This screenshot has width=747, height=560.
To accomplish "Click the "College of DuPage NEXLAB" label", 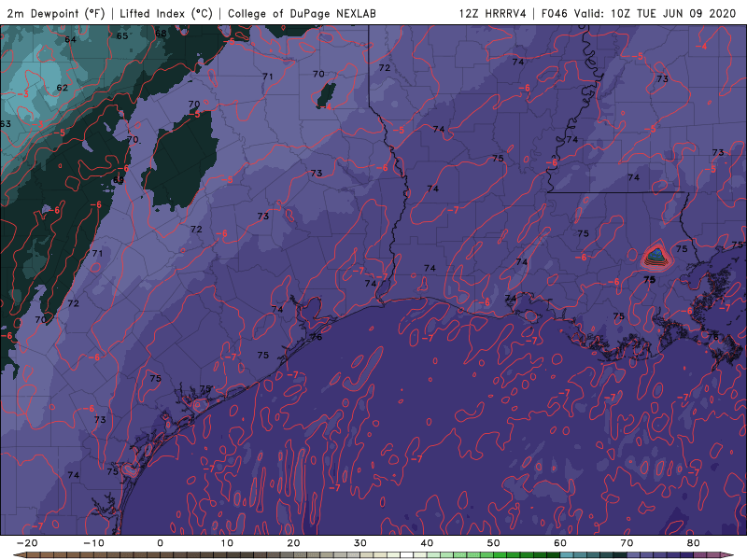I will 302,13.
